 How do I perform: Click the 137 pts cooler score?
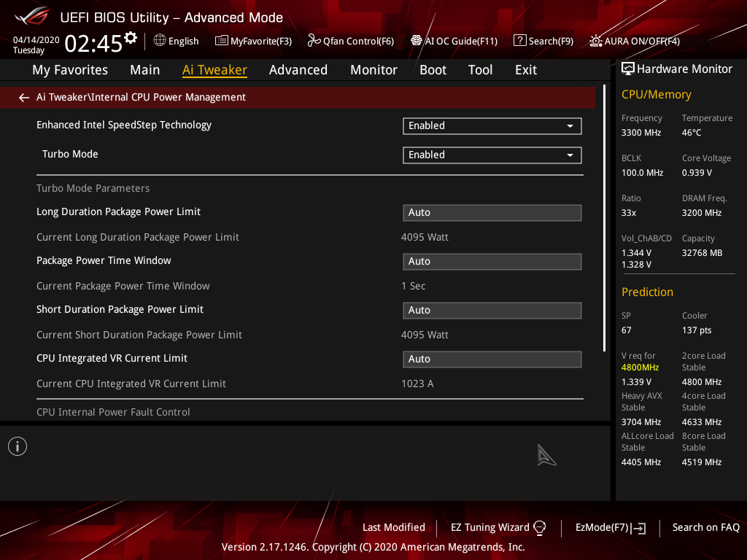tap(697, 330)
